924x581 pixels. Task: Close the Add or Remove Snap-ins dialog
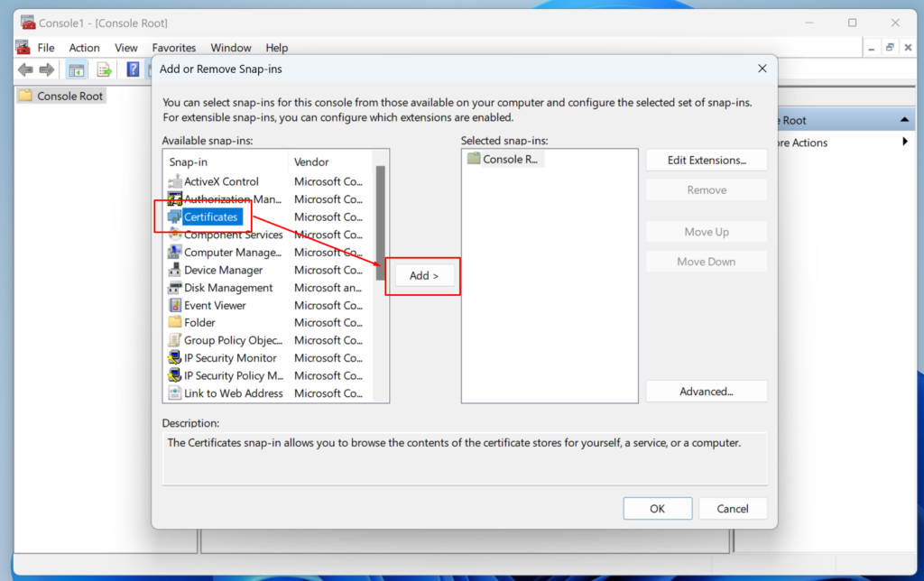tap(762, 69)
